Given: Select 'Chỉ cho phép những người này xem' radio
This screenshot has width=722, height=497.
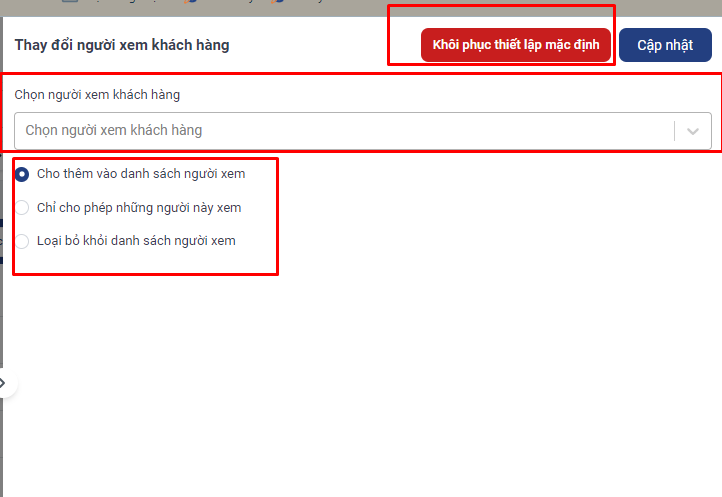Looking at the screenshot, I should point(22,208).
